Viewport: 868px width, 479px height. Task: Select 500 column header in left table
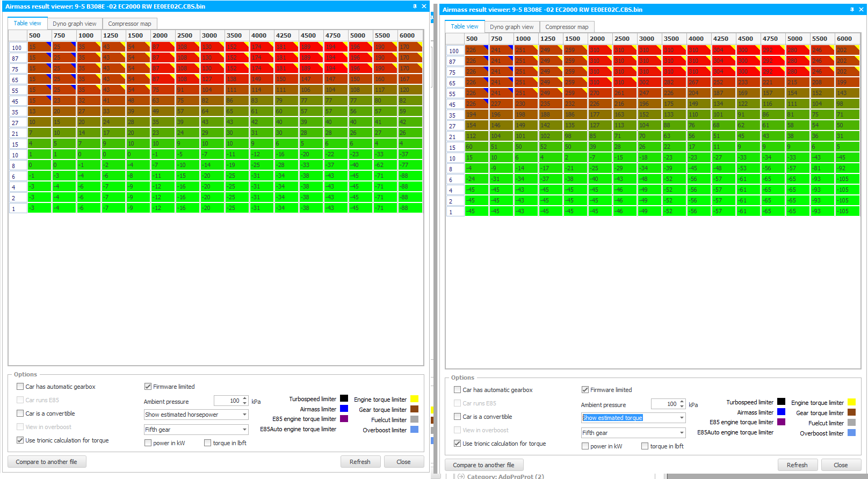pyautogui.click(x=39, y=35)
